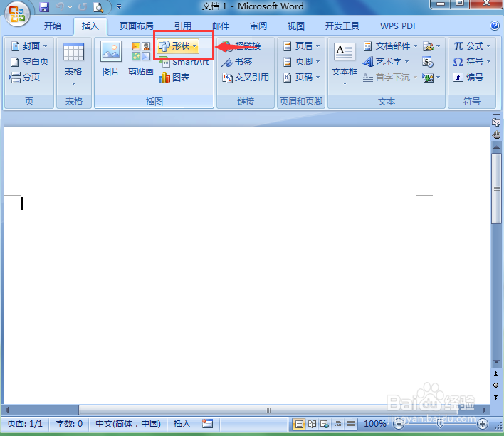This screenshot has width=504, height=436.
Task: Insert a number with 编号
Action: pos(468,77)
